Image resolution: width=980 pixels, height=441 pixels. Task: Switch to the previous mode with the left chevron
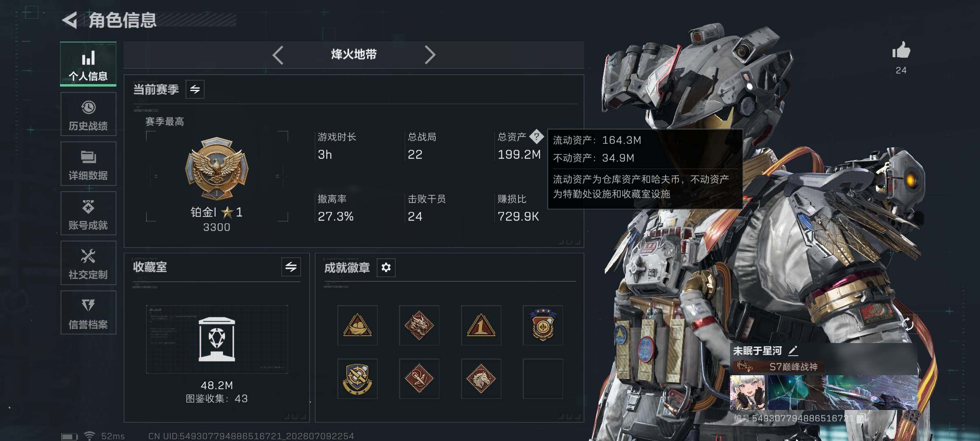click(278, 55)
